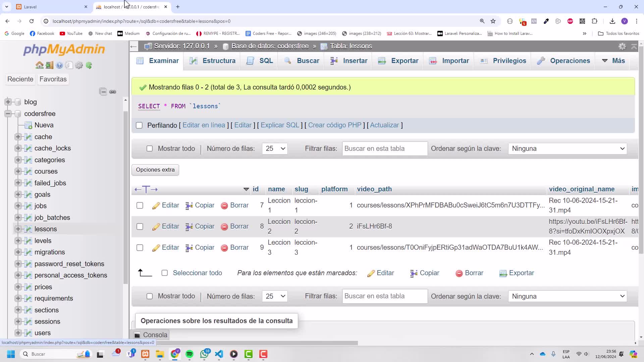This screenshot has height=362, width=644.
Task: Click the reload navigation panel icon
Action: tap(89, 65)
